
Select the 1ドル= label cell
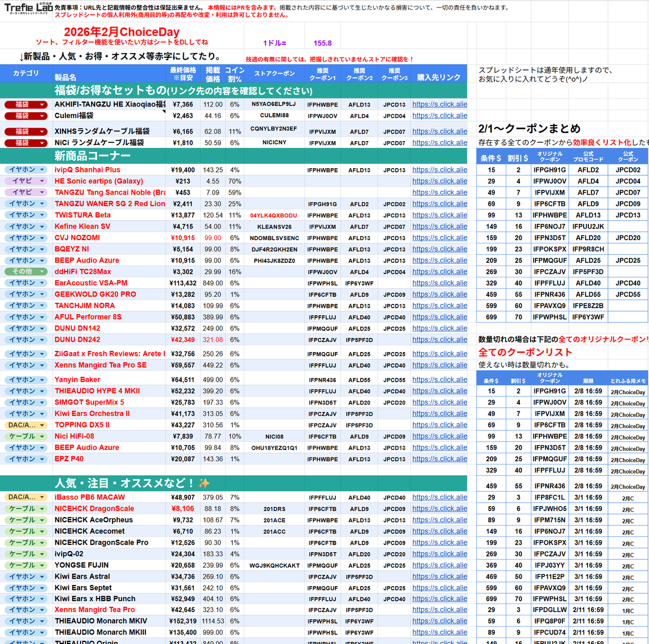coord(275,43)
